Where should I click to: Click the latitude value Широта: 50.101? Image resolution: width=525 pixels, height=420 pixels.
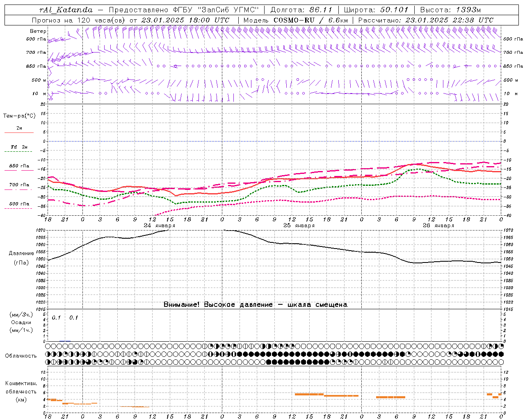click(x=376, y=10)
